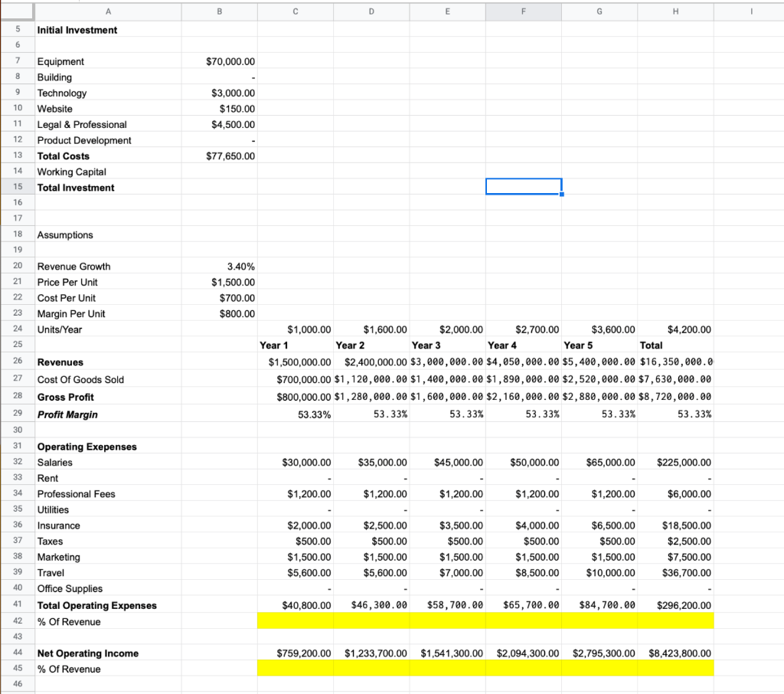Select the yellow cell under Year 1 in row 45

(x=295, y=669)
